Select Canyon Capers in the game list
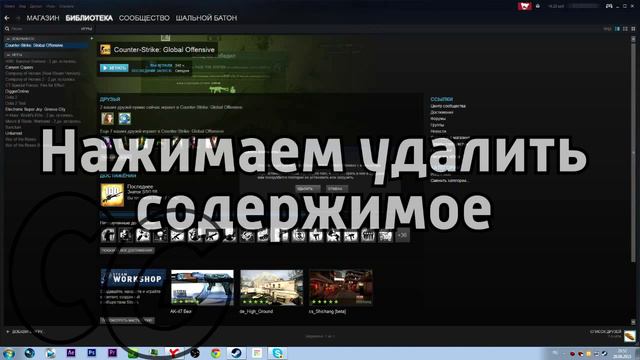Screen dimensions: 640x360 click(x=19, y=67)
